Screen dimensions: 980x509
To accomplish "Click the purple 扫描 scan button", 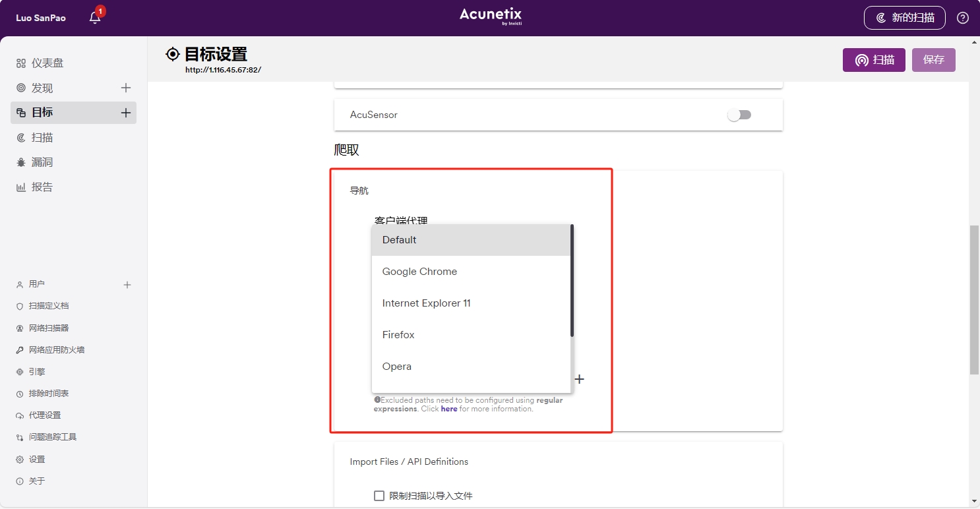I will pos(874,60).
